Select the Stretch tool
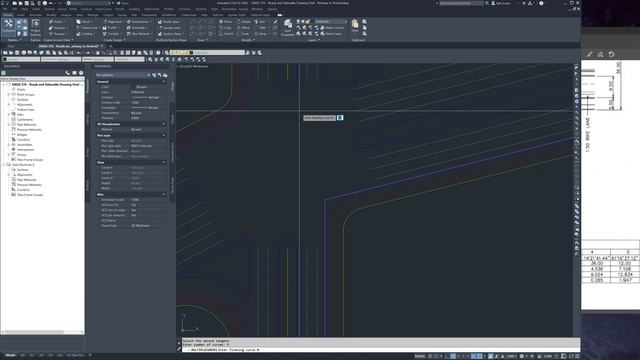 point(226,34)
